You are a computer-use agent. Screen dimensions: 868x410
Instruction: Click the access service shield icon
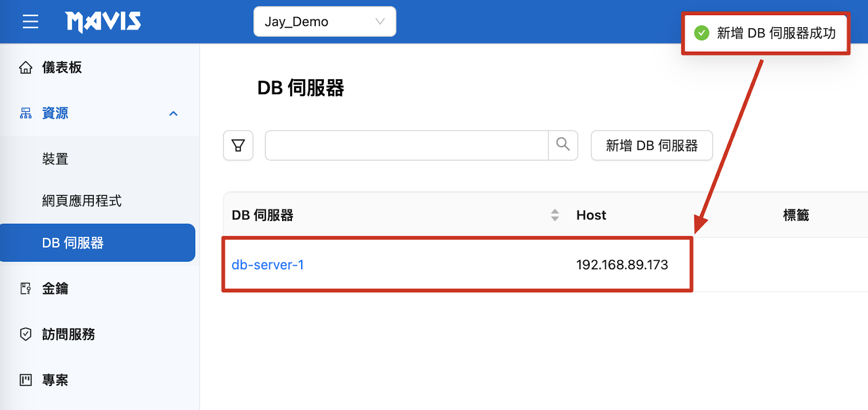coord(25,334)
